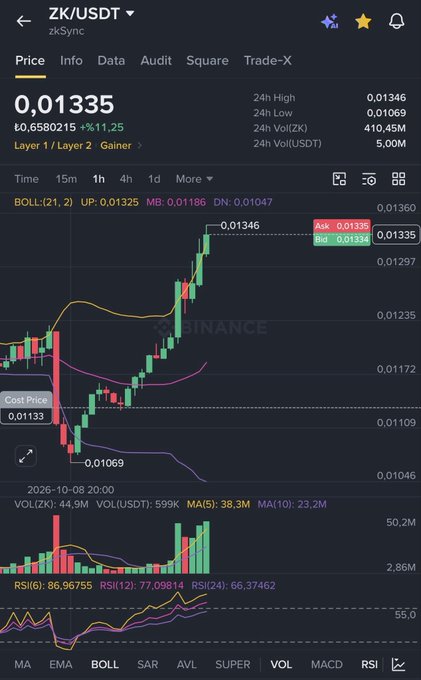Toggle the AVL indicator

[x=187, y=664]
